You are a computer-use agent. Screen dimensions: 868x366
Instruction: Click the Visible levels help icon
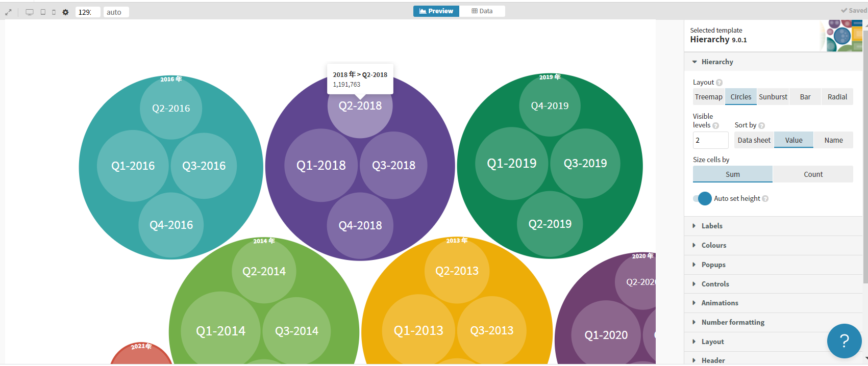(x=715, y=125)
